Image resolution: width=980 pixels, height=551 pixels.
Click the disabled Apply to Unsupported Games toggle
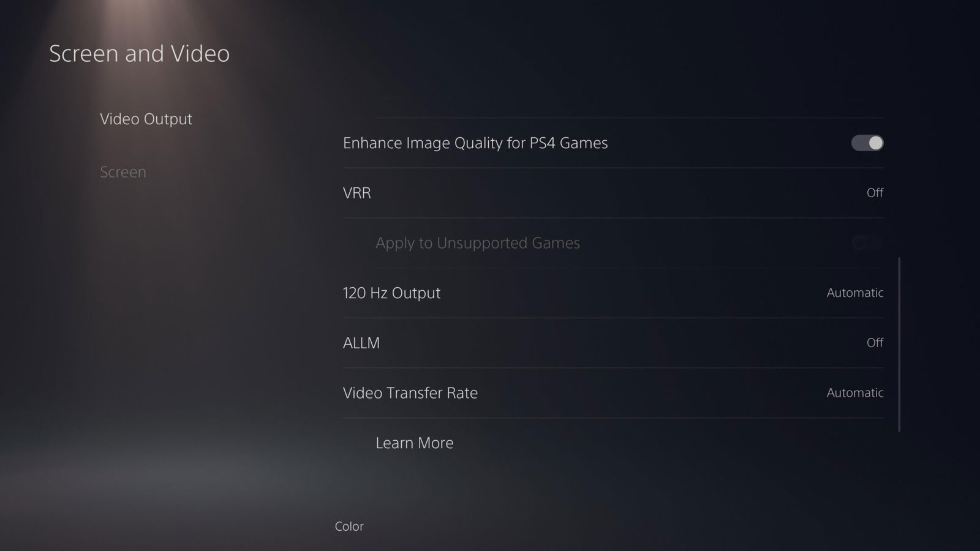pyautogui.click(x=867, y=243)
